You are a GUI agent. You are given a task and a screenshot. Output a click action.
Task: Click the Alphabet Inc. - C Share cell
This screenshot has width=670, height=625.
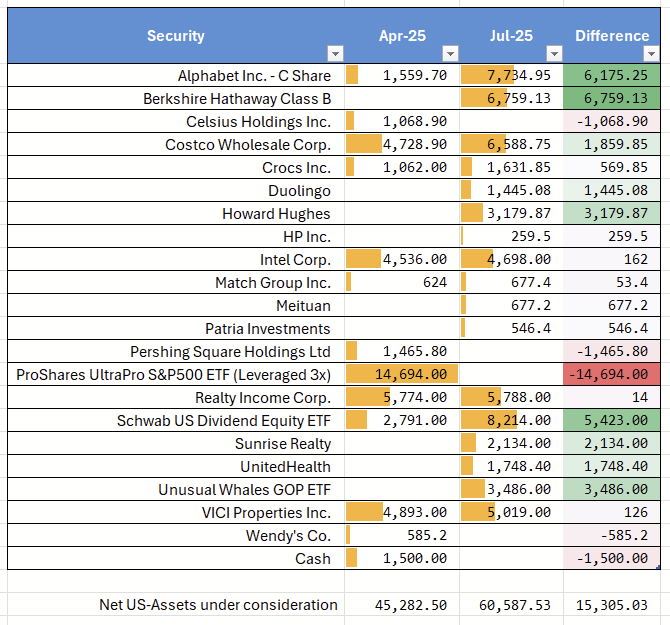click(176, 76)
